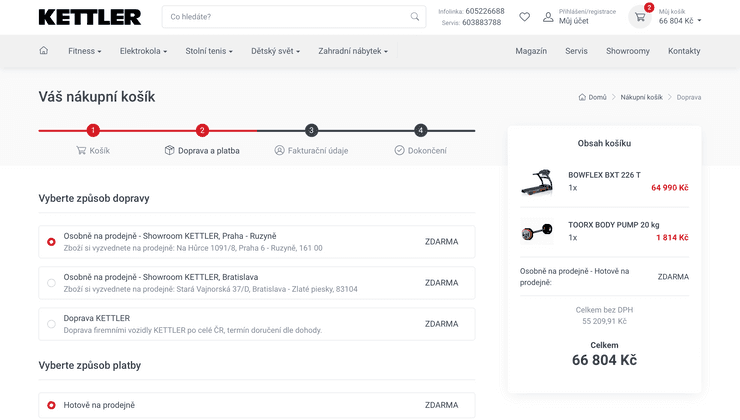Select pickup at Bratislava showroom
The height and width of the screenshot is (420, 740).
52,283
